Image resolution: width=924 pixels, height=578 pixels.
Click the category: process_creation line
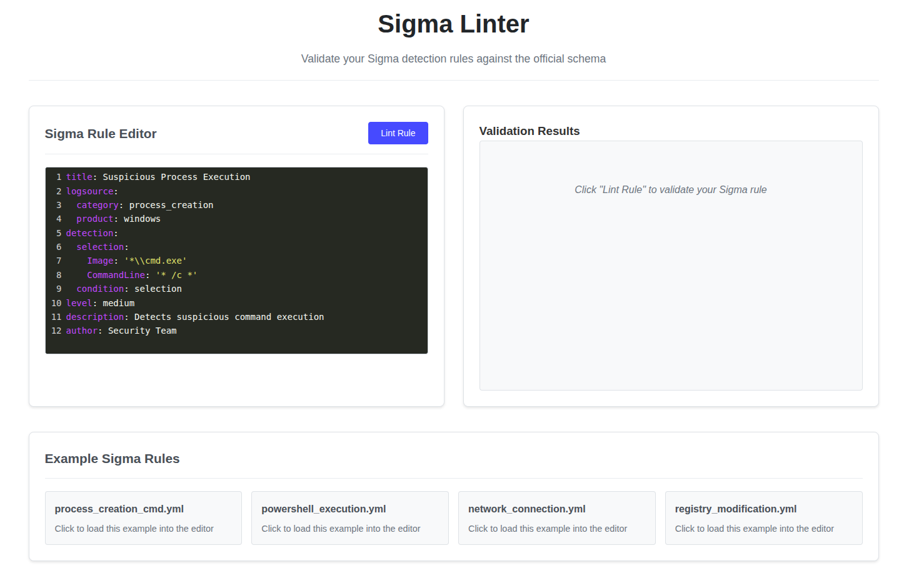144,206
